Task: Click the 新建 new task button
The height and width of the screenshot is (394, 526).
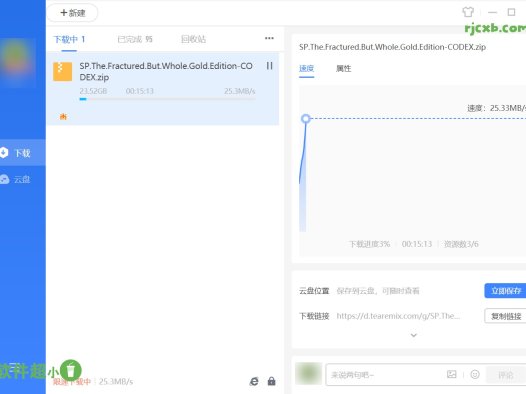Action: click(x=72, y=13)
